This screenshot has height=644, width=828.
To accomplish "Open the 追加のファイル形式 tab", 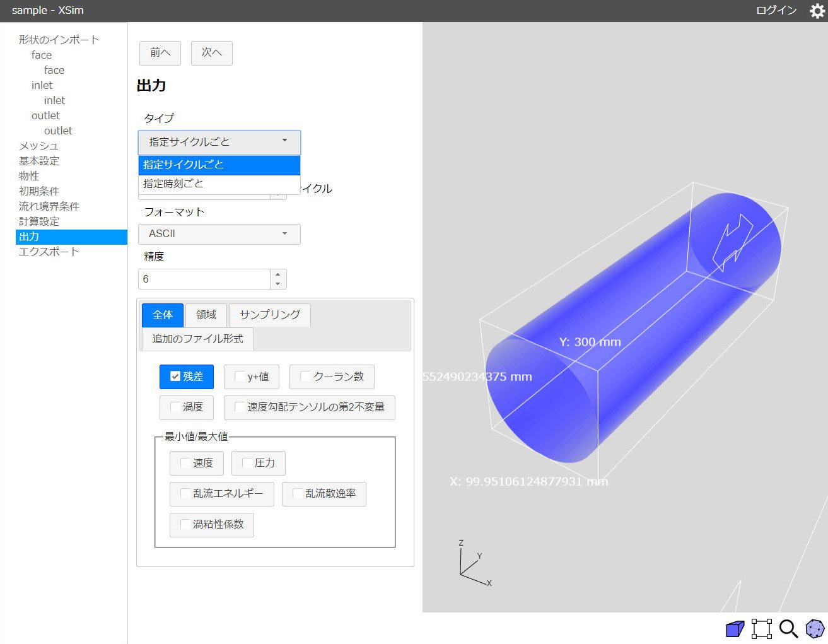I will pyautogui.click(x=197, y=339).
